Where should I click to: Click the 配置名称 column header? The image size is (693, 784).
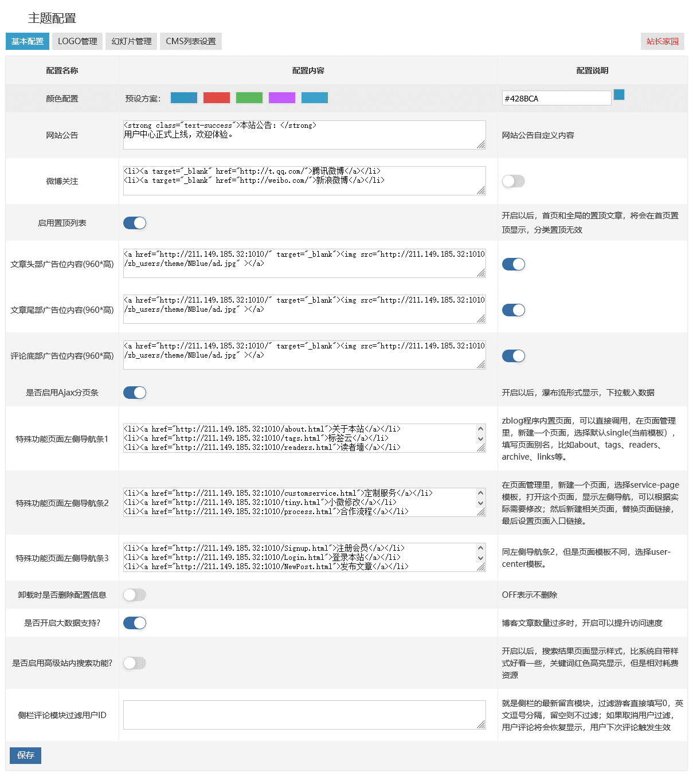62,70
